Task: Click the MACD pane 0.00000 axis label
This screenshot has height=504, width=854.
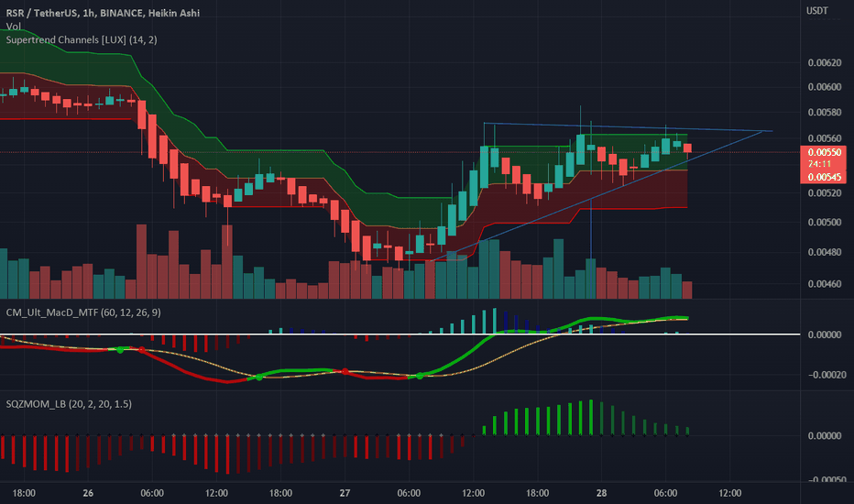Action: pyautogui.click(x=825, y=334)
